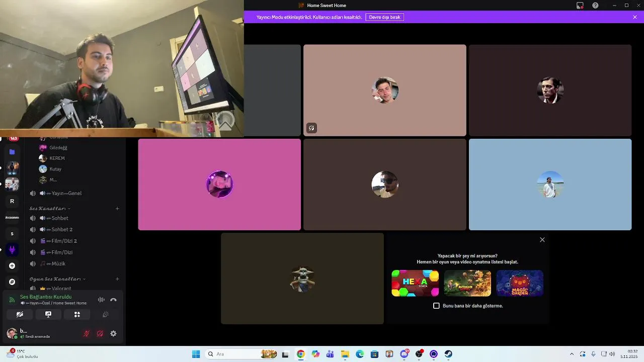Screen dimensions: 644x362
Task: Undeafen the headphones
Action: tap(100, 333)
